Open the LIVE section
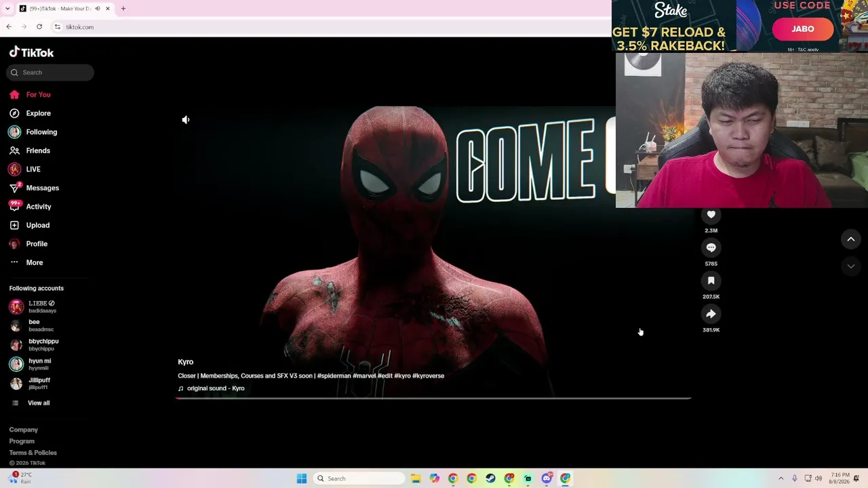The image size is (868, 488). 24,169
